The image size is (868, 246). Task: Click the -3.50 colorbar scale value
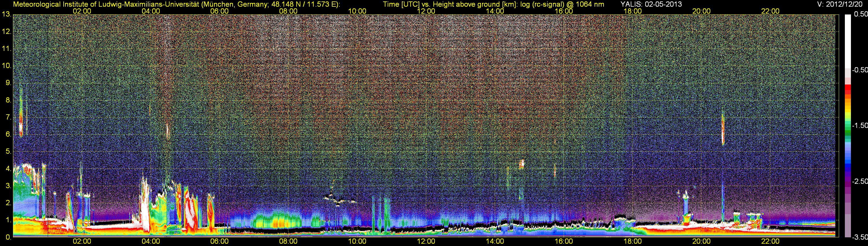(x=860, y=237)
